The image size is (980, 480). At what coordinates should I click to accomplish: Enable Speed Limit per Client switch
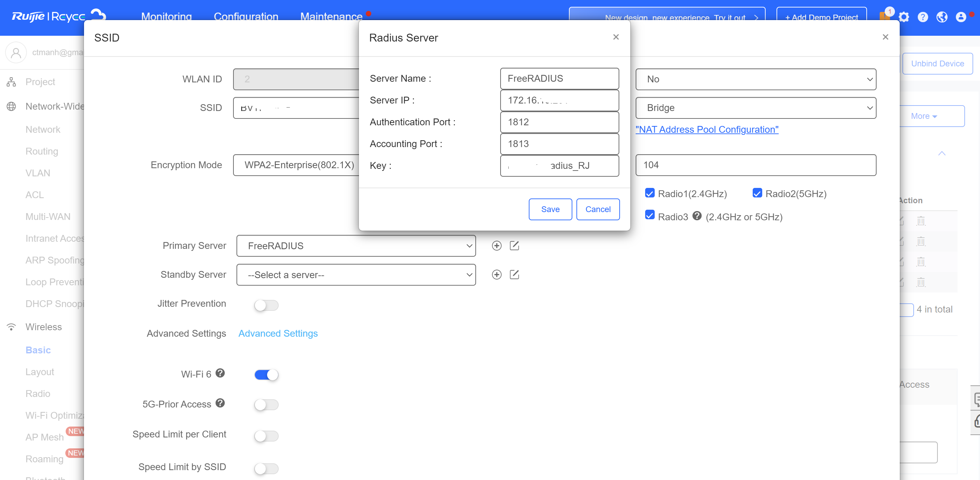266,436
